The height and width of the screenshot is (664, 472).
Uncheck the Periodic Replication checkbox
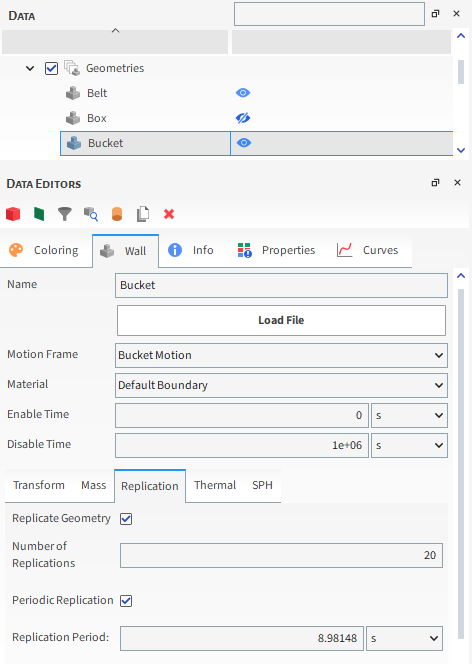click(x=126, y=600)
